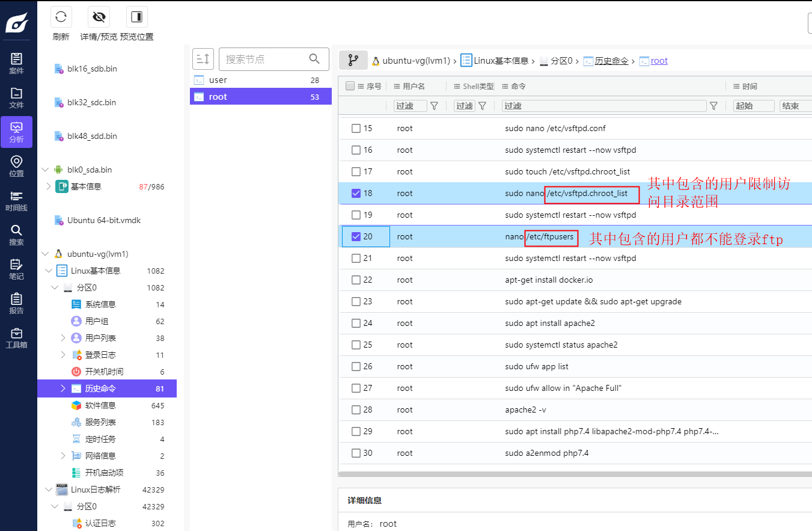The image size is (812, 531).
Task: Check the checkbox for row 16
Action: click(356, 150)
